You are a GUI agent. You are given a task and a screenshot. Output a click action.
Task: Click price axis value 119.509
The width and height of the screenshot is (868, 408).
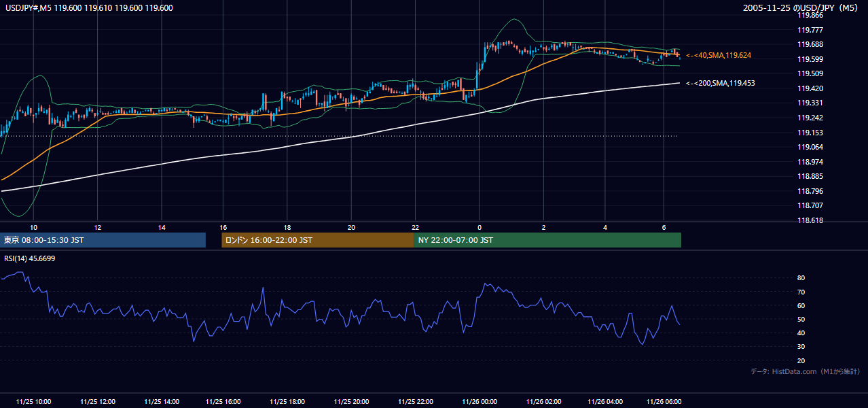(x=810, y=73)
